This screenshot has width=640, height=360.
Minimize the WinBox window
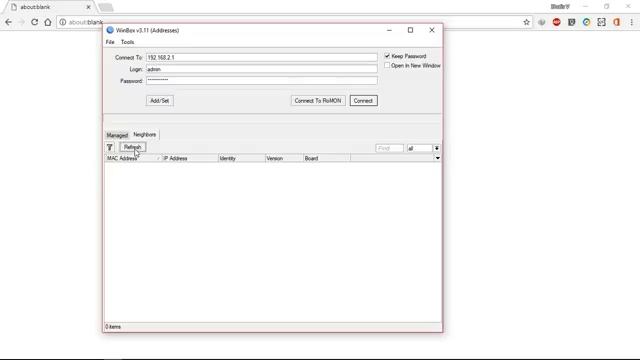coord(389,30)
